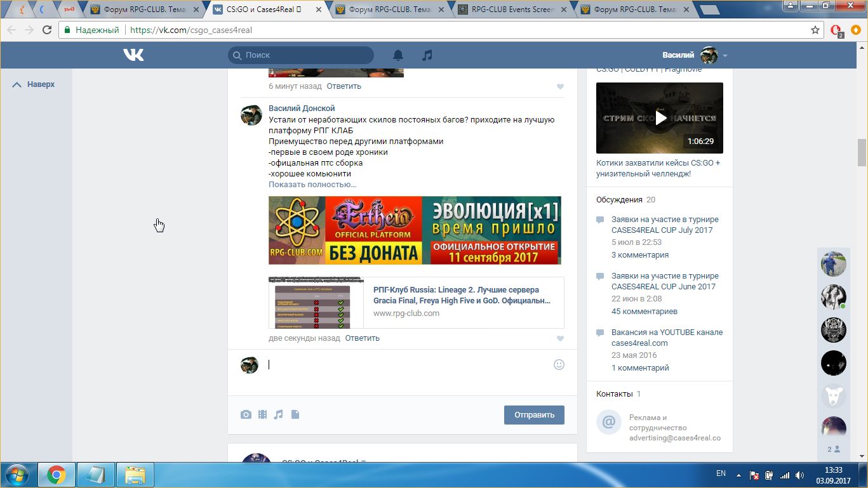Image resolution: width=868 pixels, height=488 pixels.
Task: Focus the VK Поиск search field
Action: tap(301, 55)
